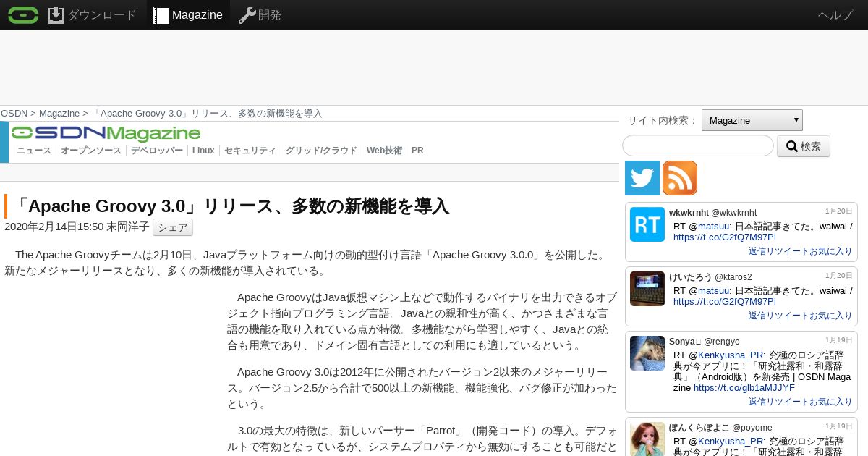868x456 pixels.
Task: Click the magnifier icon on the 検索 button
Action: click(x=791, y=146)
